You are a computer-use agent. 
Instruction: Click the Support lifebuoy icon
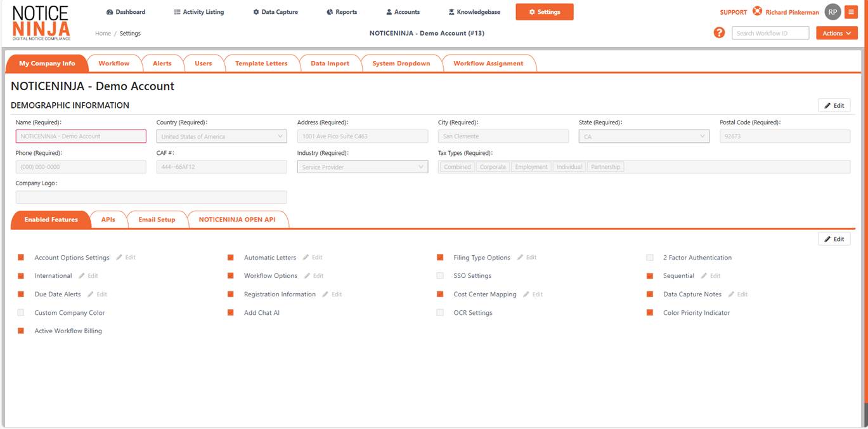pyautogui.click(x=757, y=11)
